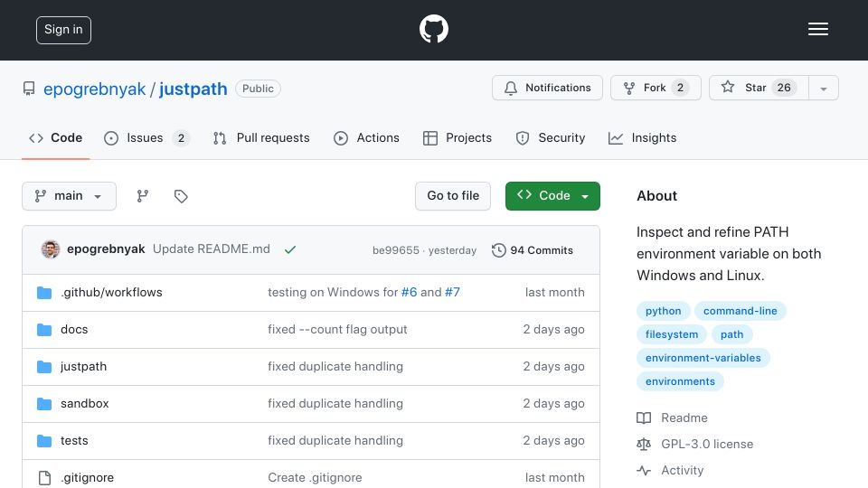Click the sandbox folder icon

pos(44,404)
